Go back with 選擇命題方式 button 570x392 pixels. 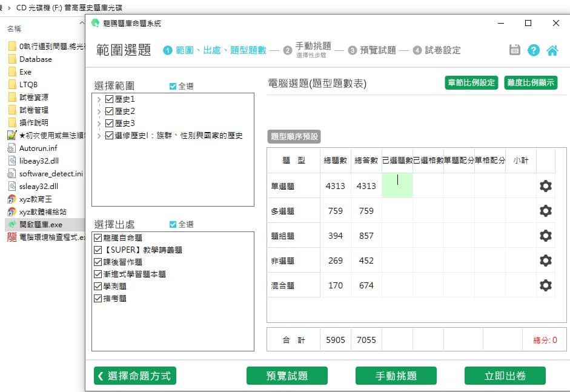click(135, 376)
